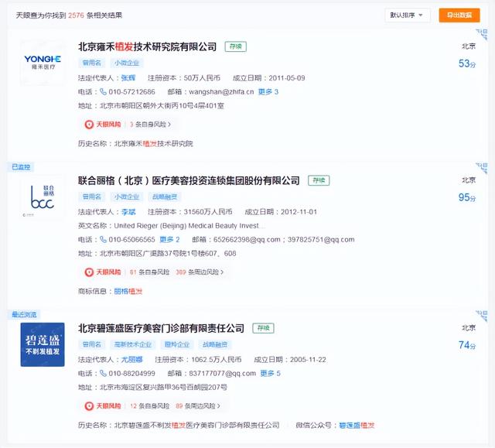Open the 默认排序 sort dropdown
495x448 pixels.
[x=407, y=15]
